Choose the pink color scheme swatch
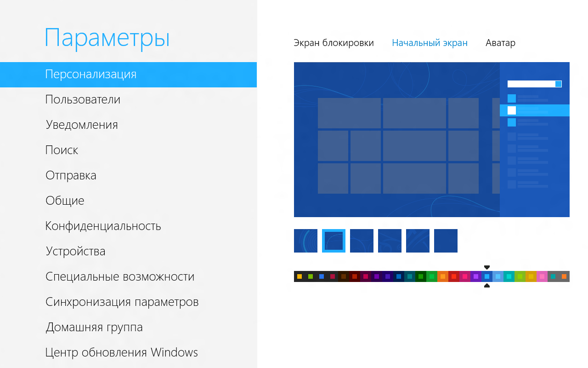The width and height of the screenshot is (588, 368). (x=542, y=276)
